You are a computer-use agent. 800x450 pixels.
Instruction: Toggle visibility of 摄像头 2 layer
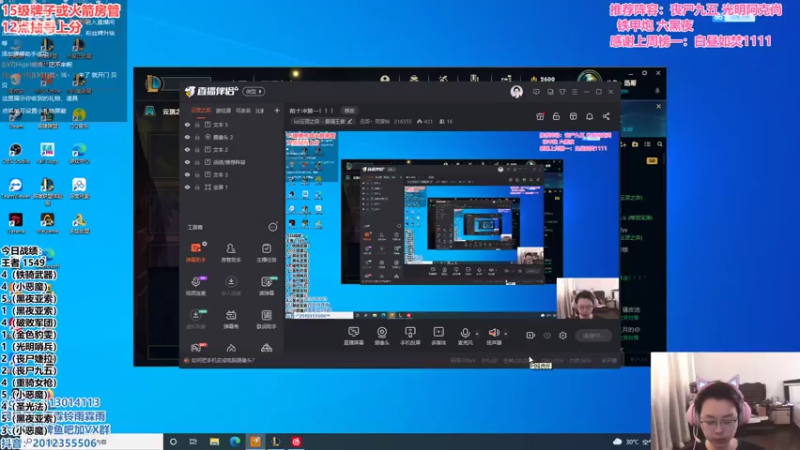point(187,137)
